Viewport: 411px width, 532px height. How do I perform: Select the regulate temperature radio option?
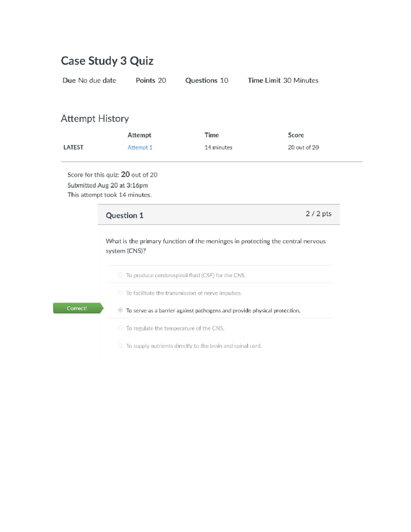click(x=120, y=328)
